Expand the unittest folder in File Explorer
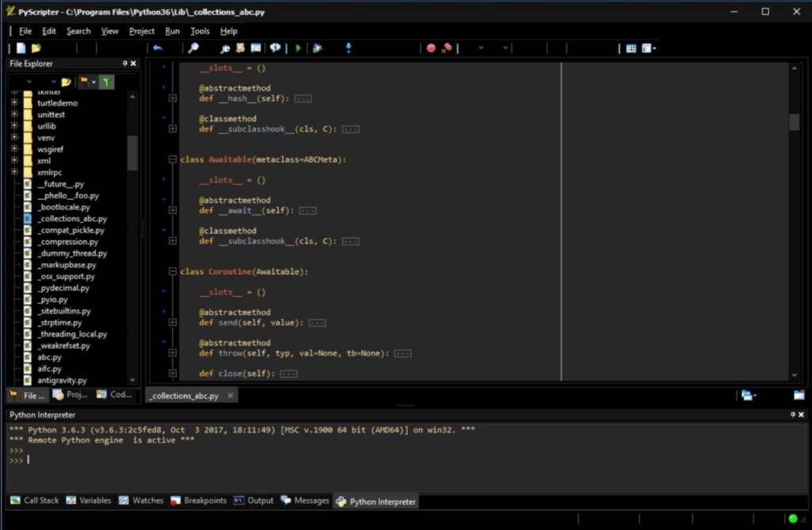 tap(16, 114)
